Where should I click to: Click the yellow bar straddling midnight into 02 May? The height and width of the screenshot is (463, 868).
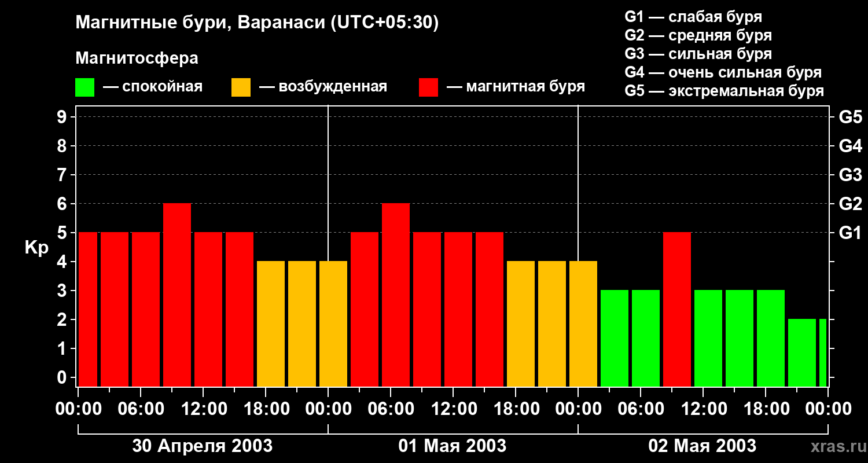click(x=583, y=324)
